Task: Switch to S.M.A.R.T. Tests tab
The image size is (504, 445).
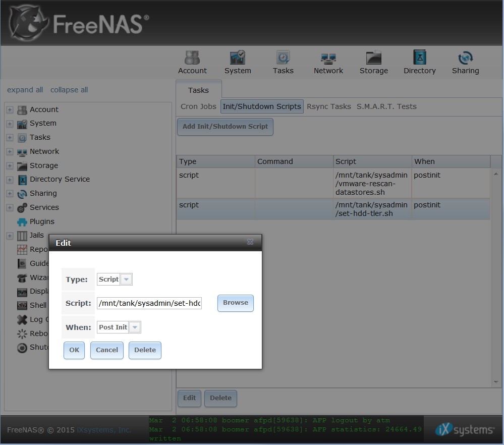Action: click(386, 106)
